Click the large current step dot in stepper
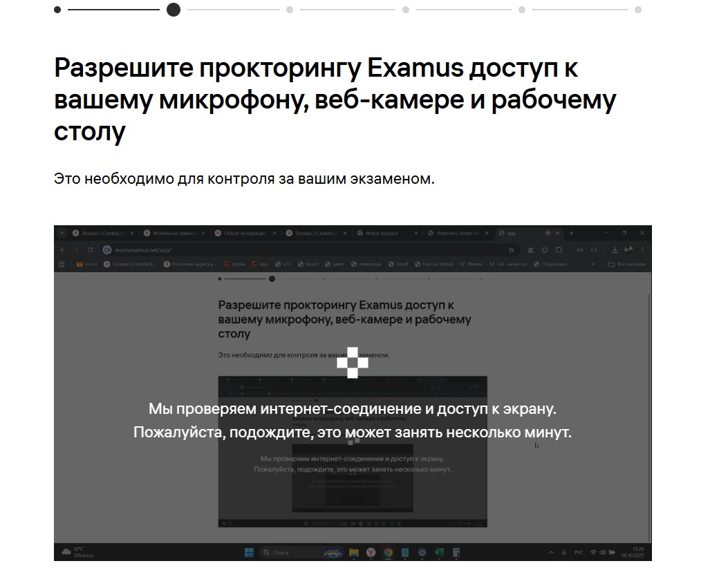This screenshot has height=579, width=728. (x=174, y=10)
